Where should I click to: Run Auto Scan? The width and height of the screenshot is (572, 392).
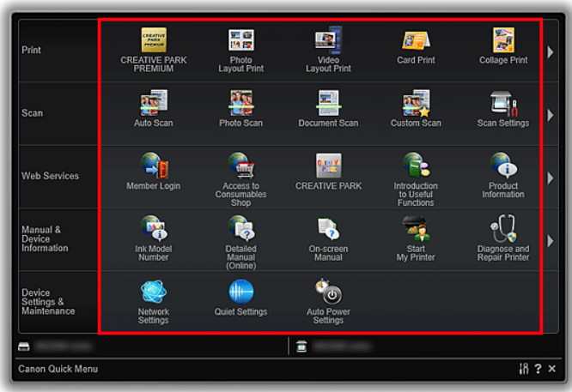[x=154, y=104]
